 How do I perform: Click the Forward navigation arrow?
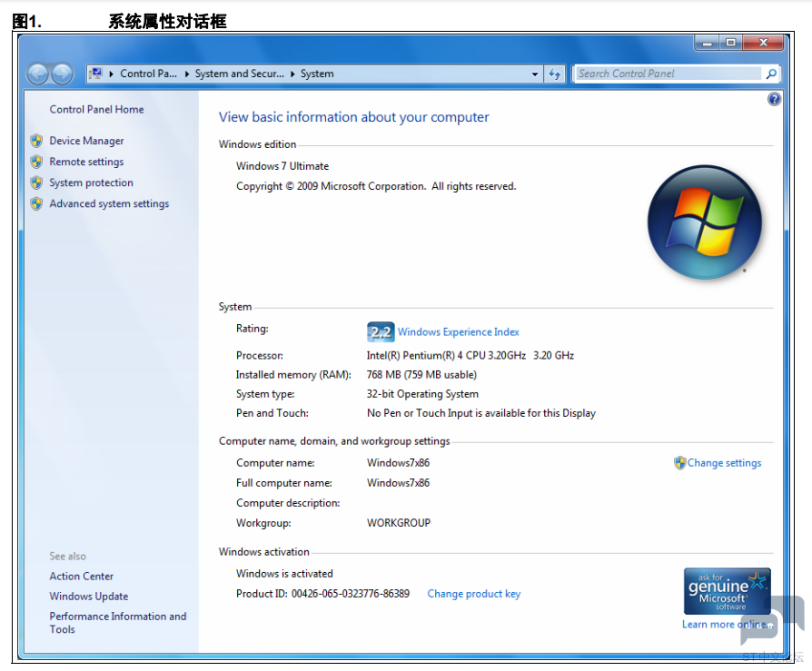coord(62,74)
